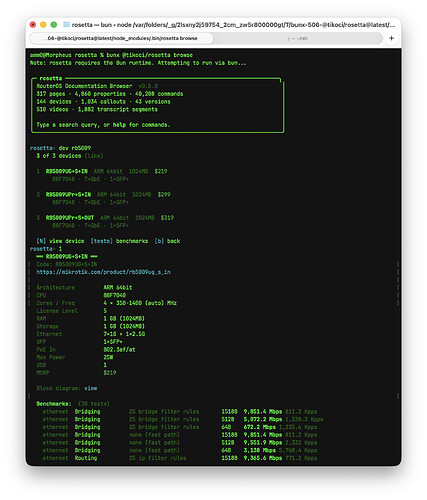Click the window title text in title bar

[x=233, y=25]
